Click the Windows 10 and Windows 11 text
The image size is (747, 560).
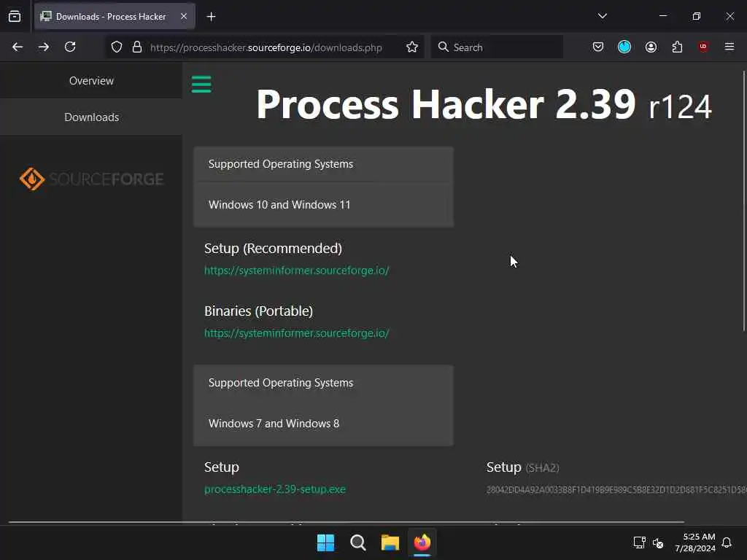[x=279, y=205]
